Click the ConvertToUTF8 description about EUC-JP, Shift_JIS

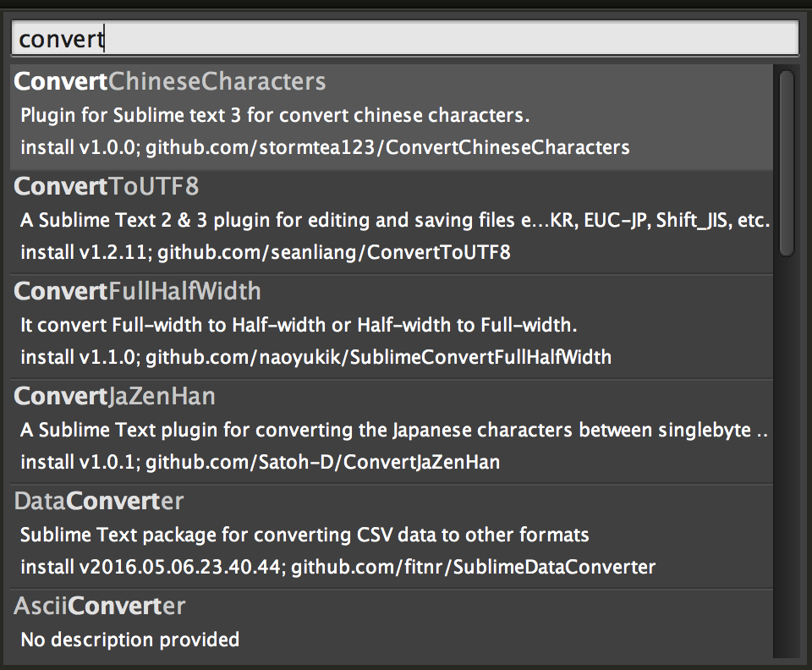tap(394, 220)
